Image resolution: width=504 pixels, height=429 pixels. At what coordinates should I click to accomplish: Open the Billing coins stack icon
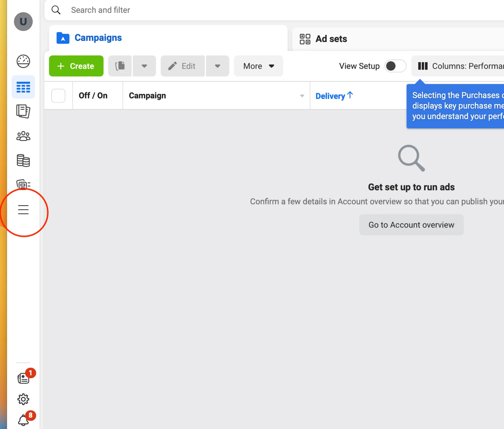(23, 161)
